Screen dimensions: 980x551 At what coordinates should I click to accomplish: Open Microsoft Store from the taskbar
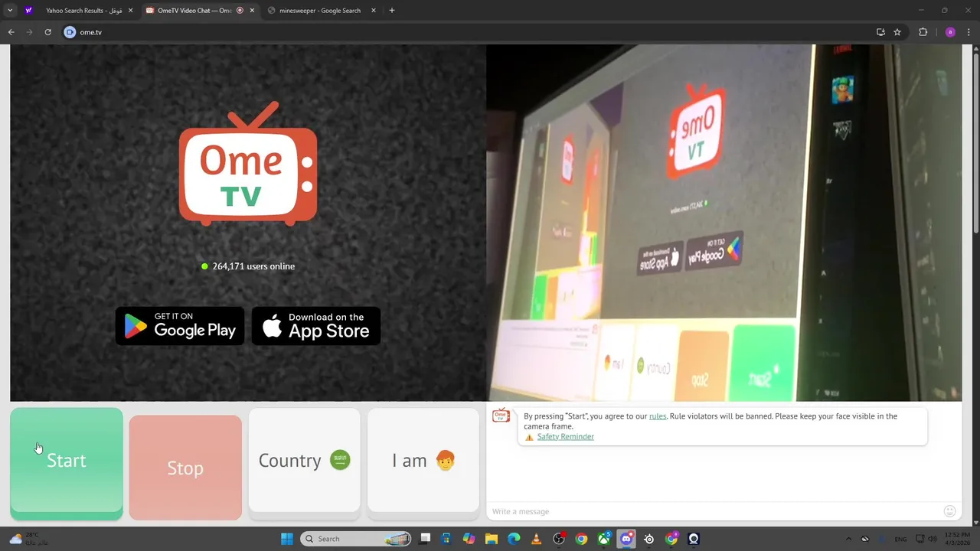pos(446,539)
